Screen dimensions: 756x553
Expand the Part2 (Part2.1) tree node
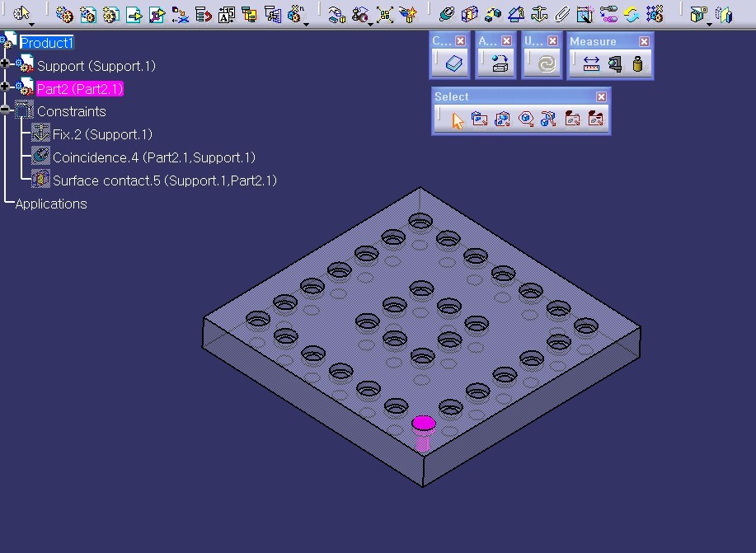(x=5, y=87)
